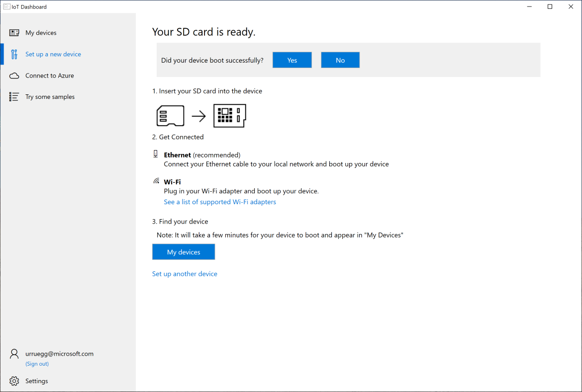Click the Ethernet plug icon
This screenshot has width=582, height=392.
tap(156, 154)
